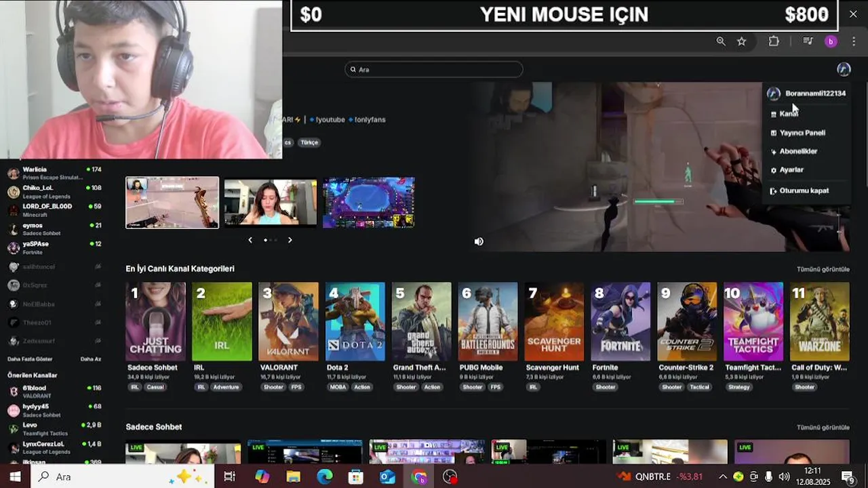
Task: Collapse followed channels with Daha Az
Action: click(x=91, y=359)
